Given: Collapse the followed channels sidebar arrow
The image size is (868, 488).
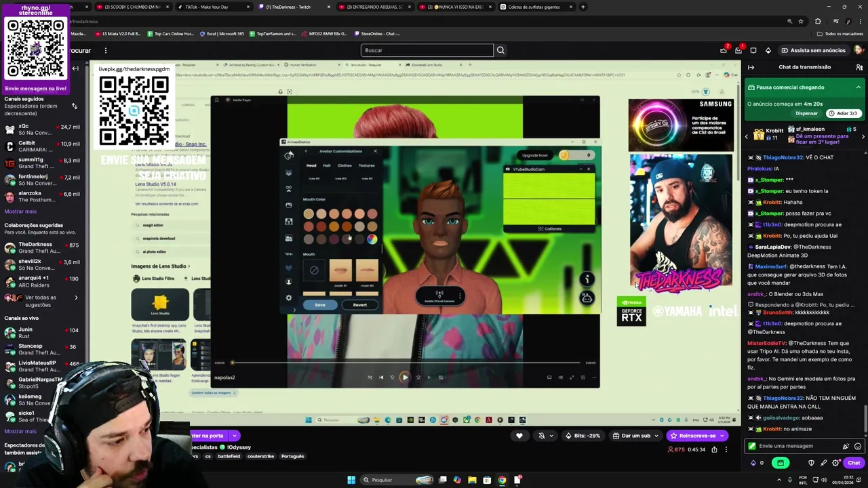Looking at the screenshot, I should coord(75,68).
